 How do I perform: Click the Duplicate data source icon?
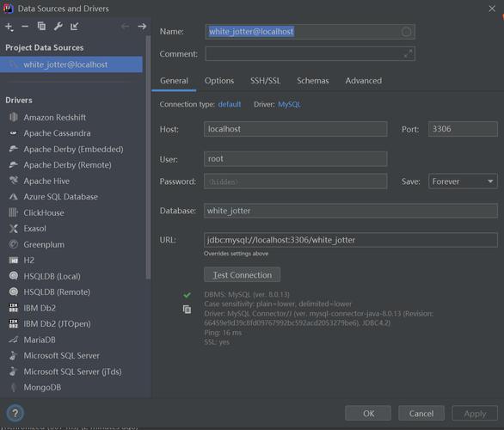coord(41,27)
